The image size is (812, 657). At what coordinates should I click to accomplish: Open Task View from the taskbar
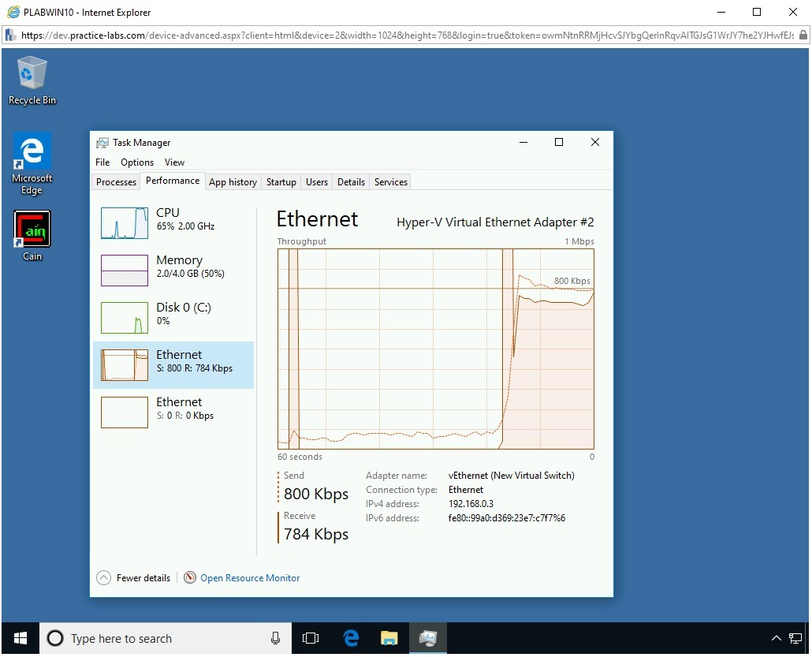pyautogui.click(x=311, y=638)
